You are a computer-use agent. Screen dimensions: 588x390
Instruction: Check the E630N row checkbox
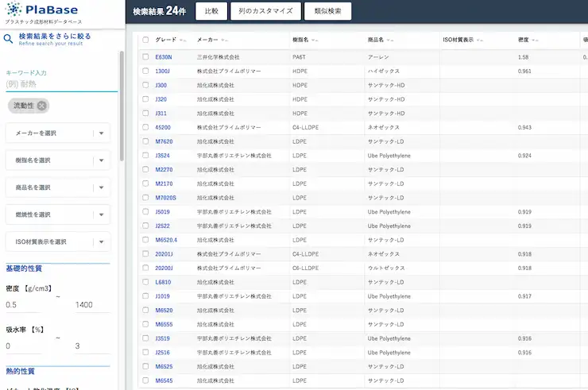pyautogui.click(x=145, y=56)
